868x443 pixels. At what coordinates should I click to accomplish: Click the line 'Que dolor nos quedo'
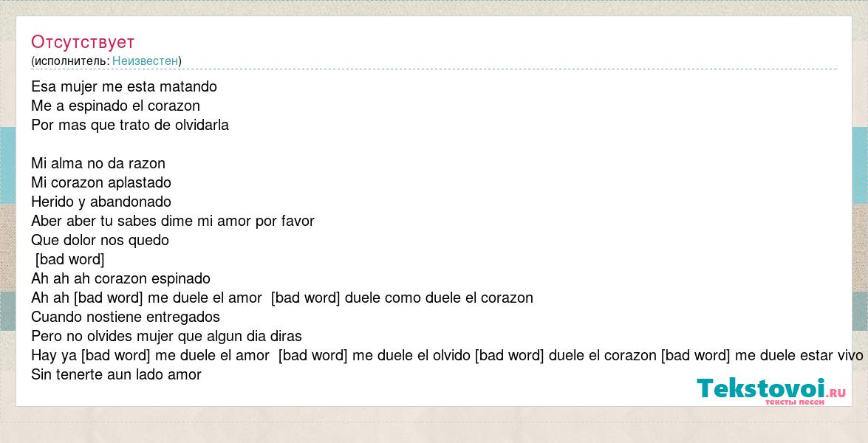pos(100,240)
